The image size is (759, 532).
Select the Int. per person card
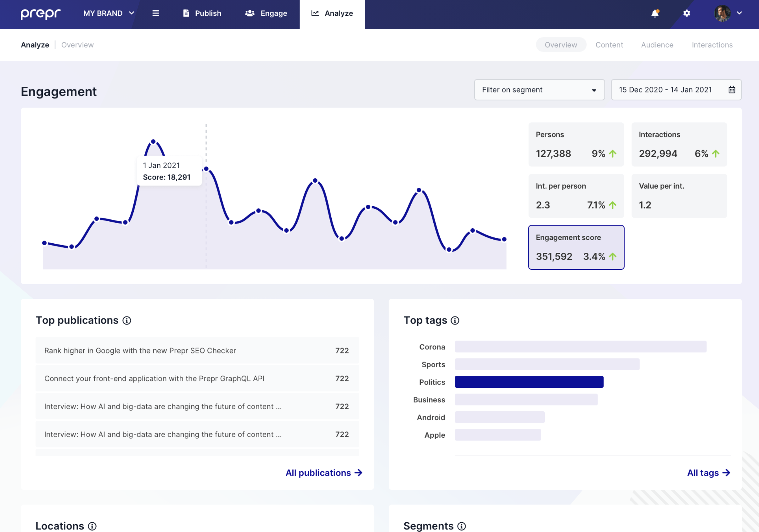pyautogui.click(x=576, y=196)
